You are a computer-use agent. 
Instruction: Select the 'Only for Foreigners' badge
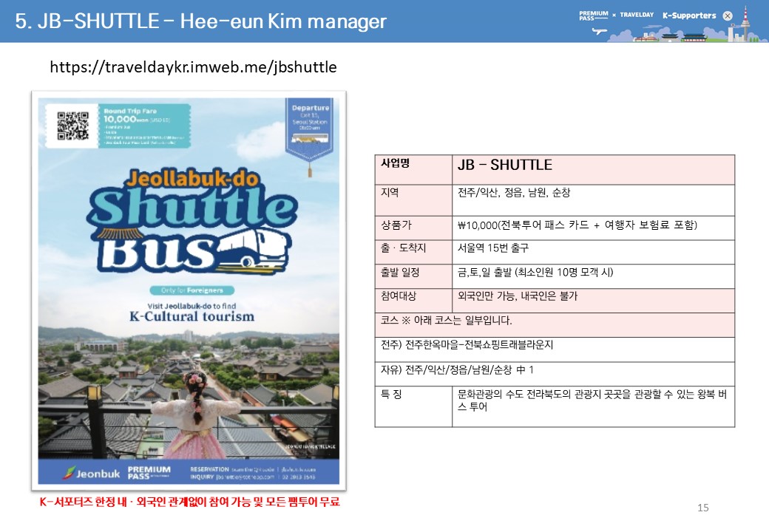click(x=192, y=290)
